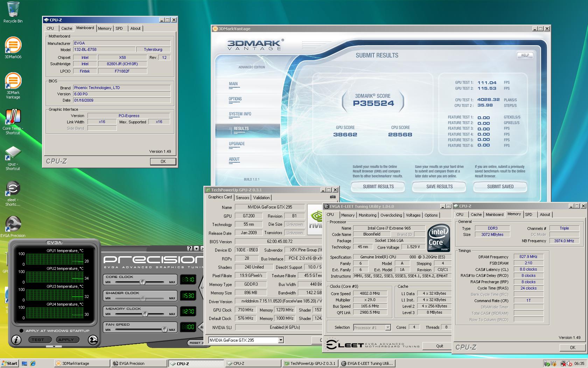Open the About tab in top CPU-Z window
Image resolution: width=588 pixels, height=368 pixels.
(x=135, y=28)
